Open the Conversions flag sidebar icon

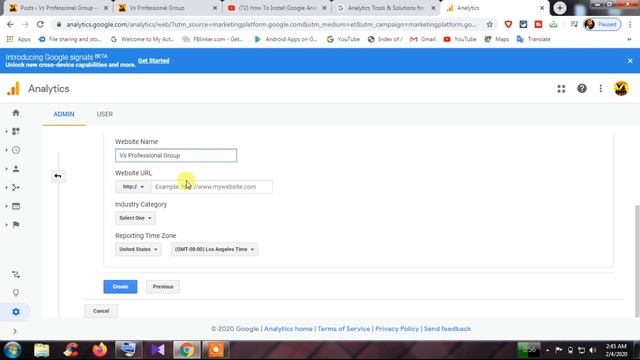[x=16, y=224]
